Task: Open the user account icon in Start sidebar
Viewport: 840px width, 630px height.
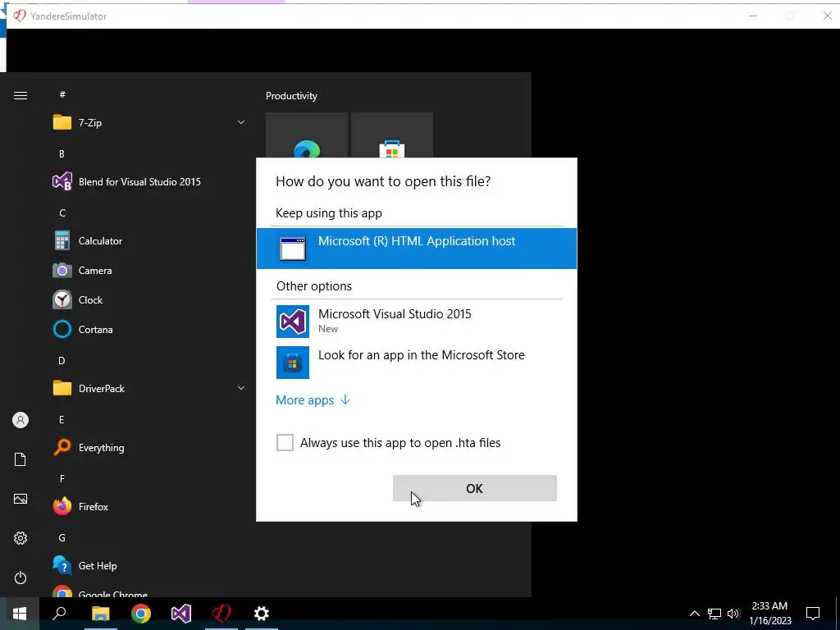Action: tap(21, 420)
